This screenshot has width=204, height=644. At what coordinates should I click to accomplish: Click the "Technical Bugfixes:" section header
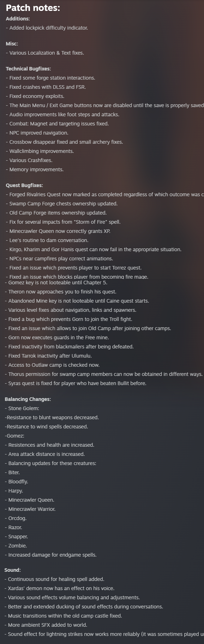click(x=28, y=69)
